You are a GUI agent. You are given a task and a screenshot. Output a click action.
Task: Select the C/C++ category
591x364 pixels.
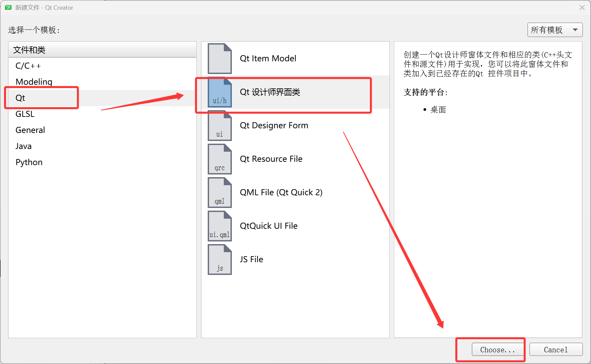point(102,66)
